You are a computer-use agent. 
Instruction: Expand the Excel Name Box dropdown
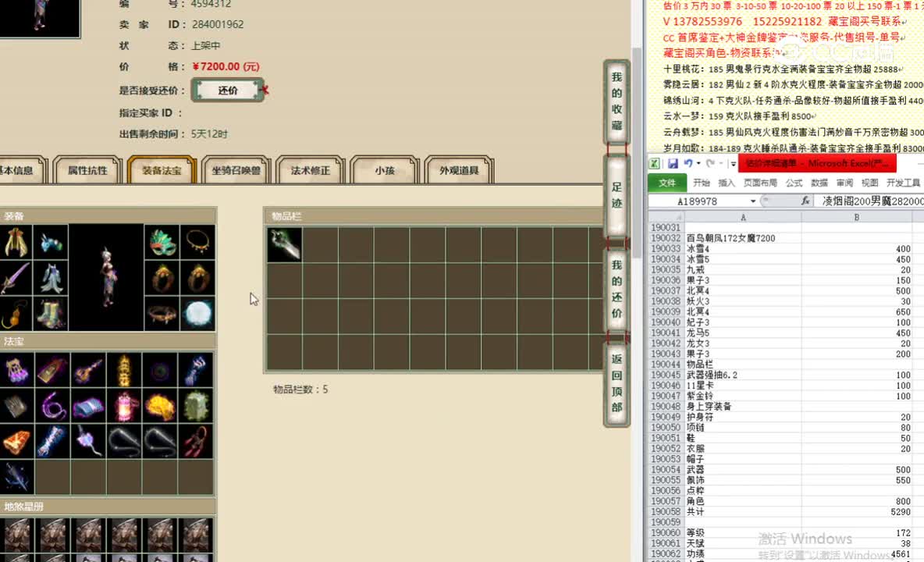click(x=752, y=201)
